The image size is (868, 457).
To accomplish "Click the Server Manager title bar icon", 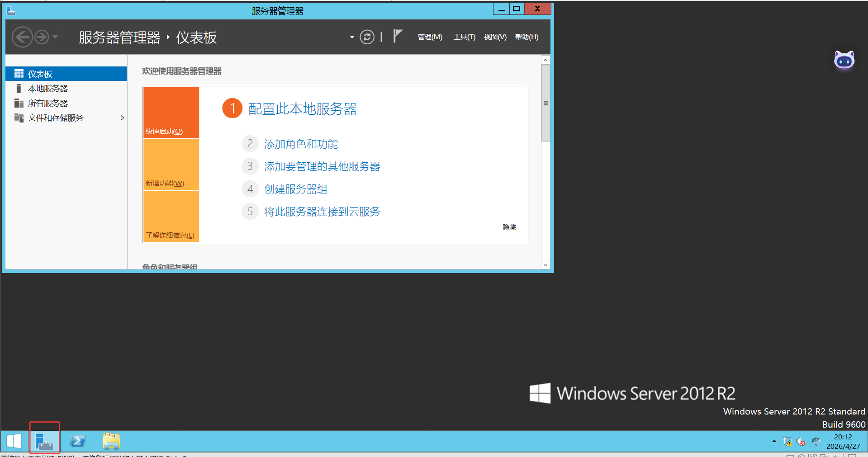I will pos(11,10).
